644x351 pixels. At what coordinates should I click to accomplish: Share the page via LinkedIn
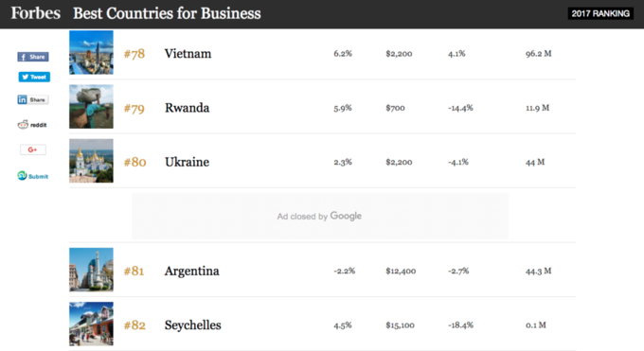[33, 99]
